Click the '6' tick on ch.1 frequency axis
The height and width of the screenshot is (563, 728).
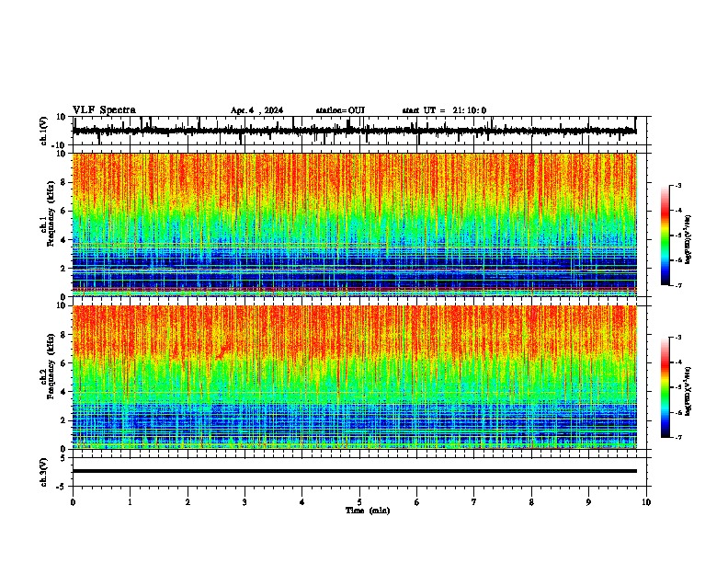(63, 211)
